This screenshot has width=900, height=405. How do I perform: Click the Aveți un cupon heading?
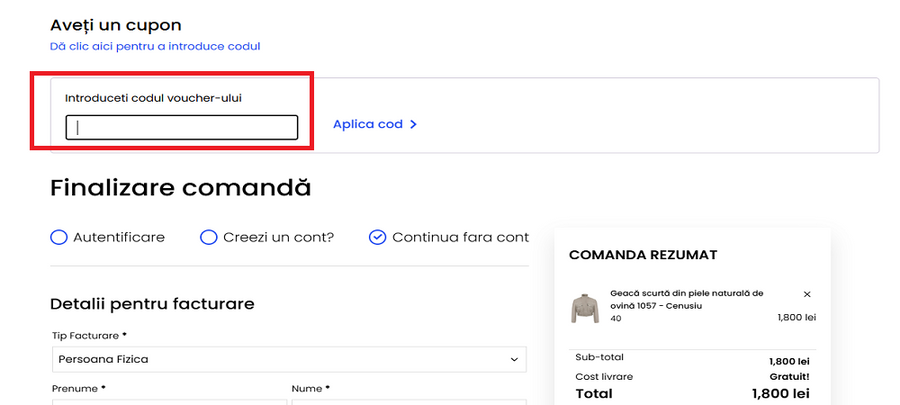(x=122, y=24)
